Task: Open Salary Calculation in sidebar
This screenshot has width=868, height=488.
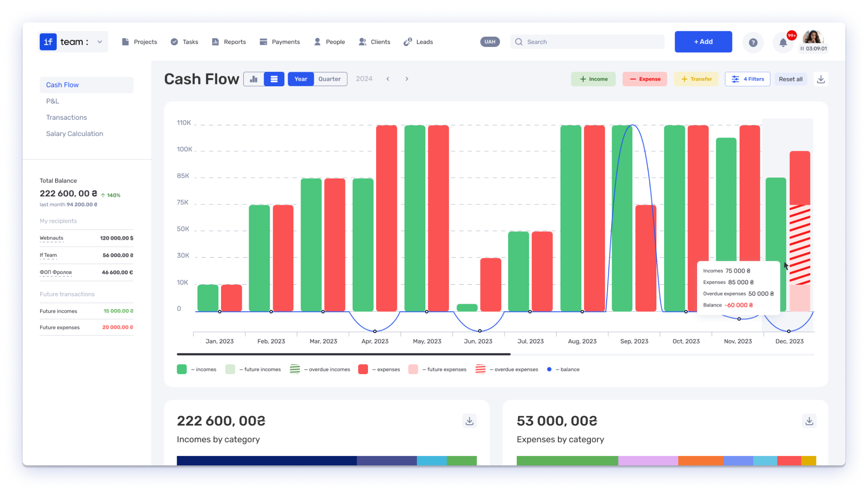Action: point(75,134)
